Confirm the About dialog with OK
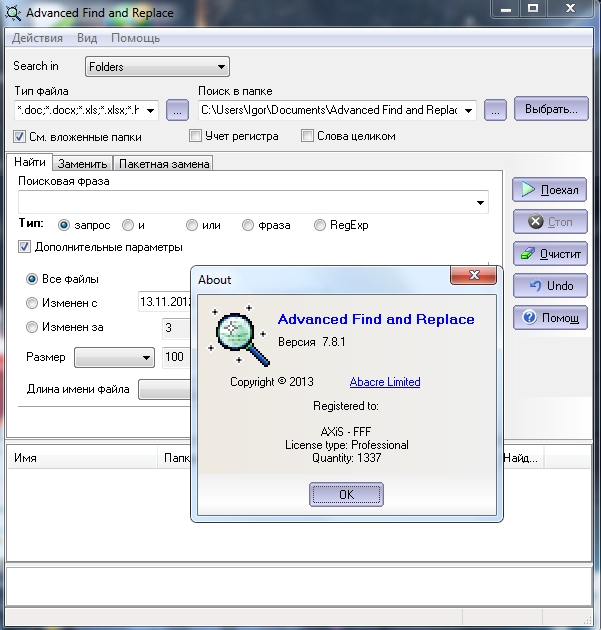This screenshot has width=601, height=630. tap(346, 495)
